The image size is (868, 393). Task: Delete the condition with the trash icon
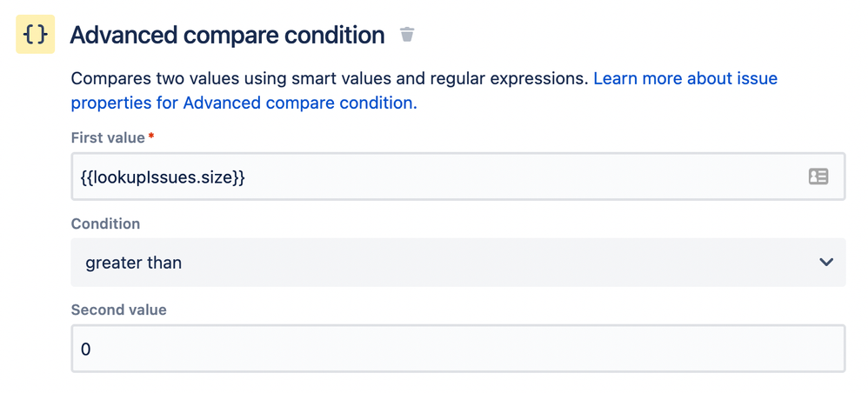[x=406, y=35]
